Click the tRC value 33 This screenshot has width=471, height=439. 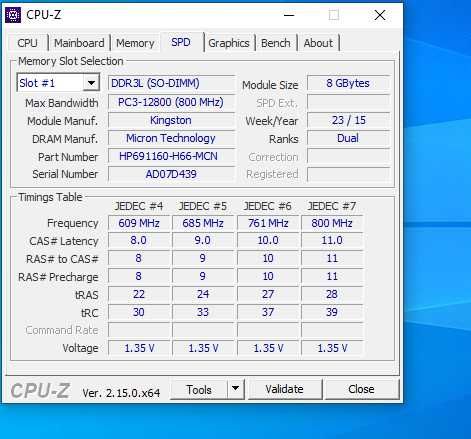pos(203,312)
